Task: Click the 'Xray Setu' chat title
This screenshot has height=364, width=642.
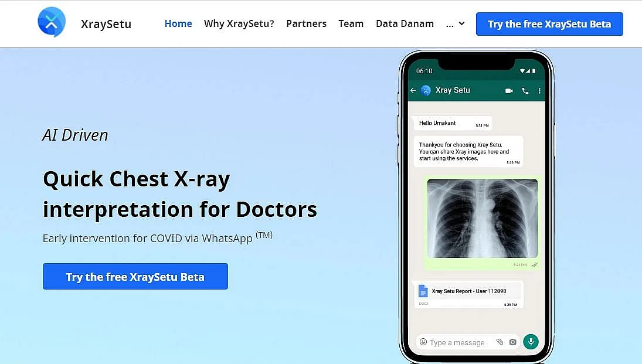Action: coord(453,90)
